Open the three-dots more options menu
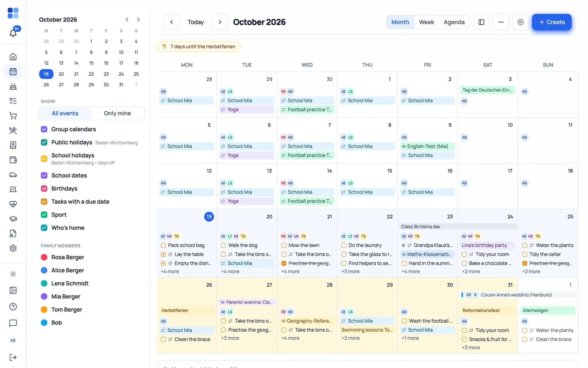The height and width of the screenshot is (368, 588). click(501, 22)
